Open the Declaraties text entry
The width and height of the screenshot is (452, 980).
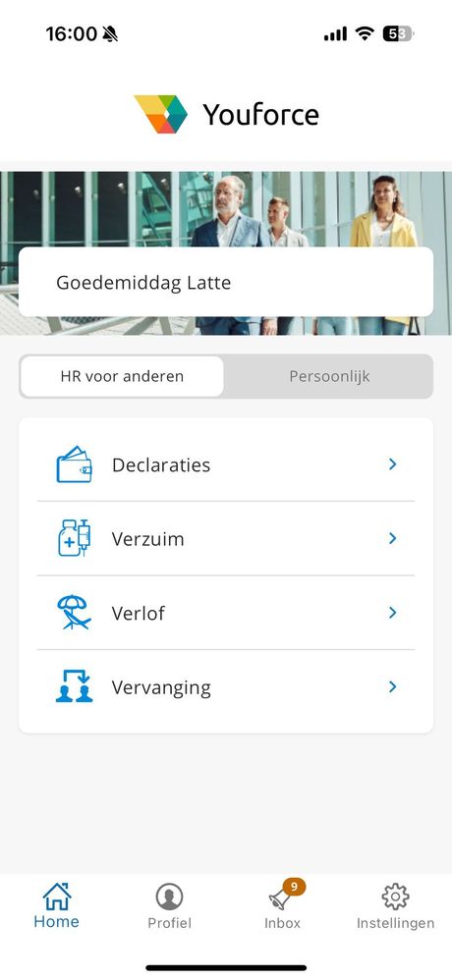click(x=161, y=465)
